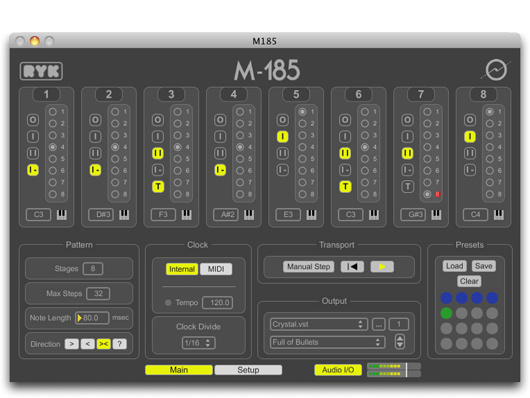Open keyboard icon for stage 4 note
Image resolution: width=530 pixels, height=398 pixels.
(x=249, y=214)
